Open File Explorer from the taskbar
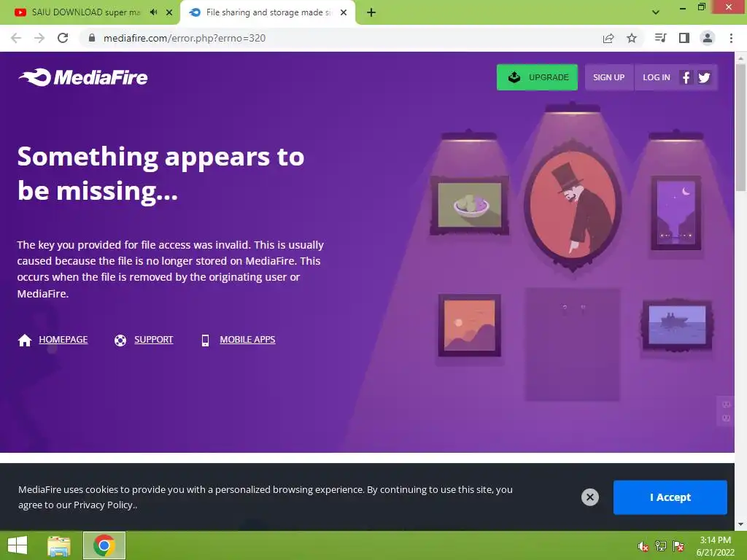Image resolution: width=747 pixels, height=560 pixels. 59,545
